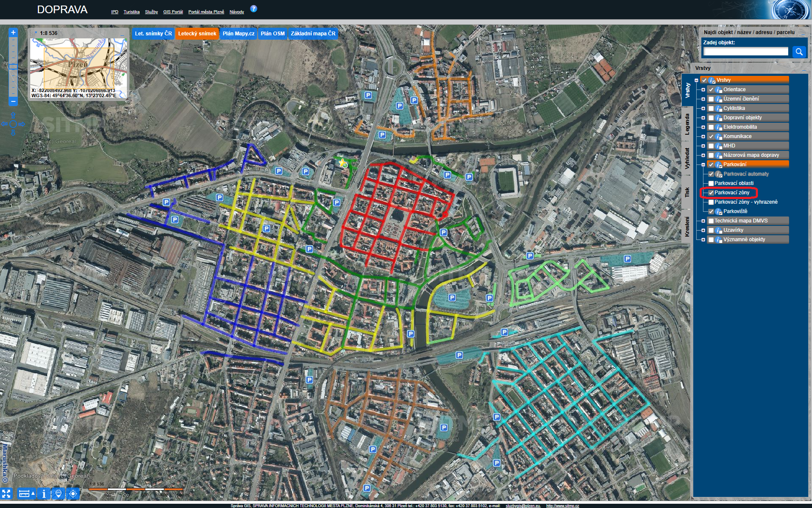Uncheck the Orientace layer checkbox

point(711,89)
